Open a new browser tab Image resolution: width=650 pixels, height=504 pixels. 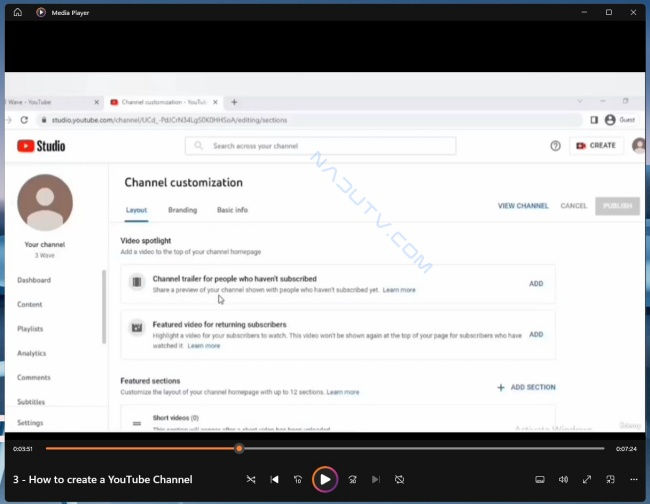tap(234, 102)
